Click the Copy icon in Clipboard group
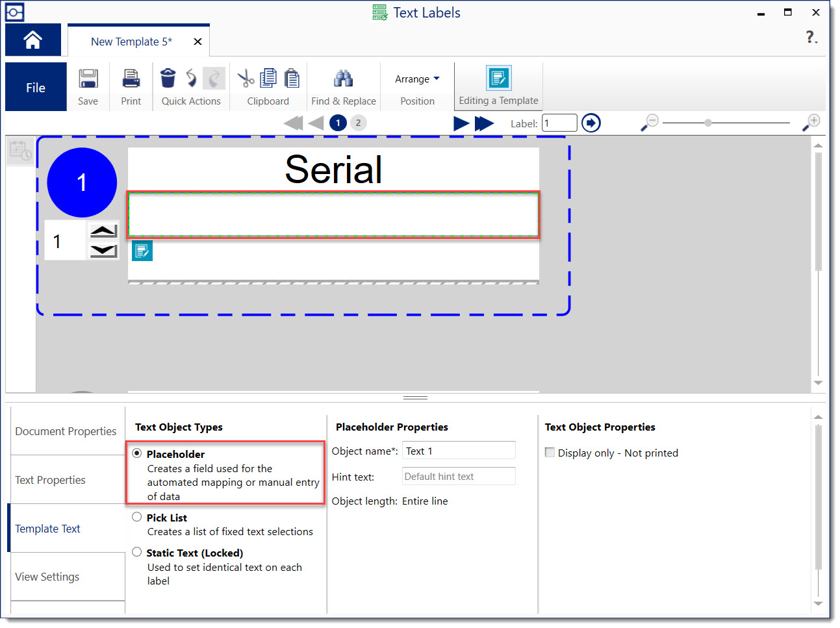Screen dimensions: 840x628 click(x=268, y=77)
